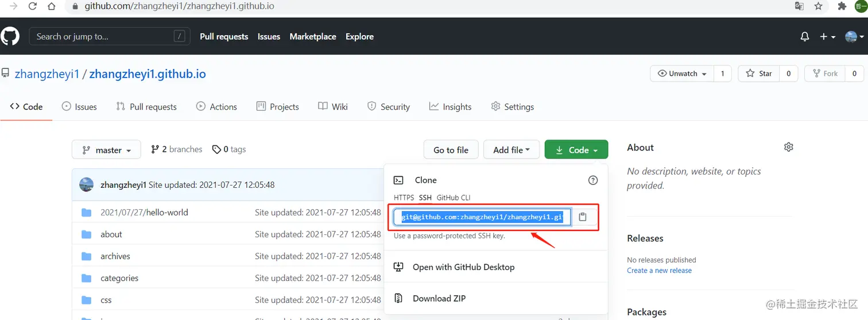The width and height of the screenshot is (868, 320).
Task: Switch to the Actions tab
Action: (x=216, y=107)
